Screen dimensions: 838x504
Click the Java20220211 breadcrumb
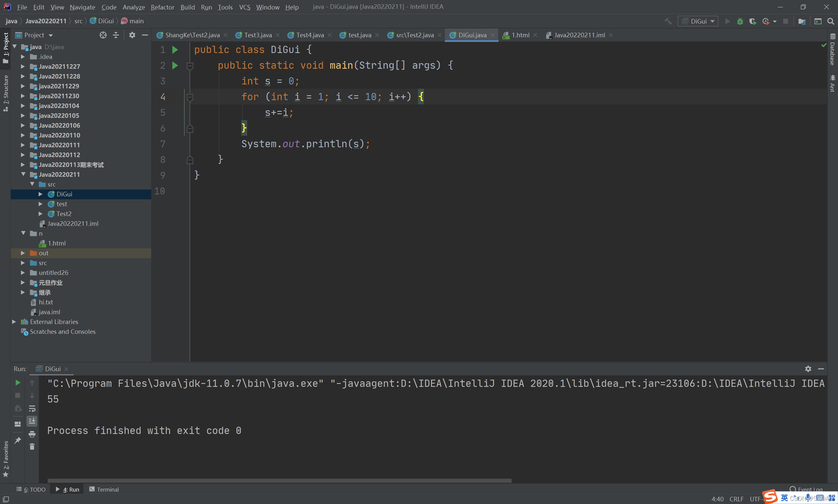46,21
